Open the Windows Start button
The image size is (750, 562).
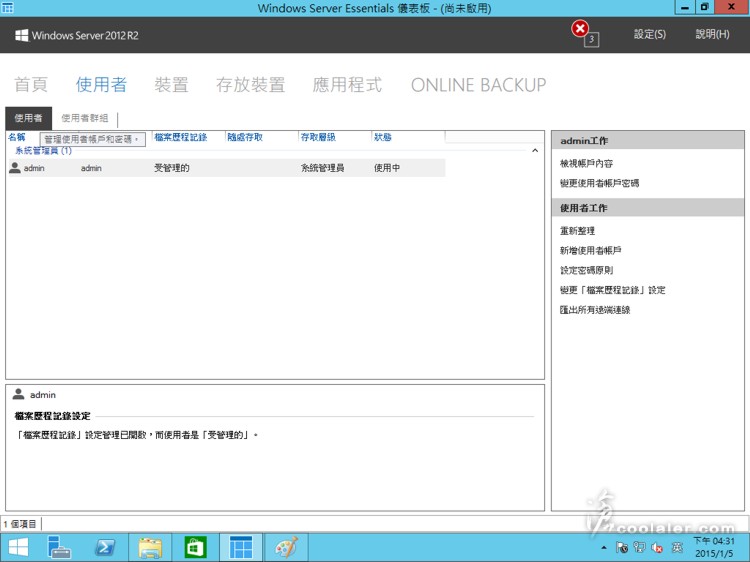pos(18,547)
